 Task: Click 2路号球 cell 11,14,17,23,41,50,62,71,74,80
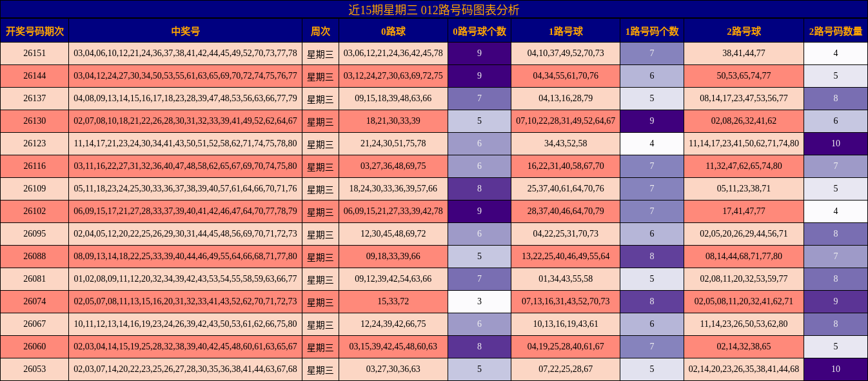click(x=744, y=144)
